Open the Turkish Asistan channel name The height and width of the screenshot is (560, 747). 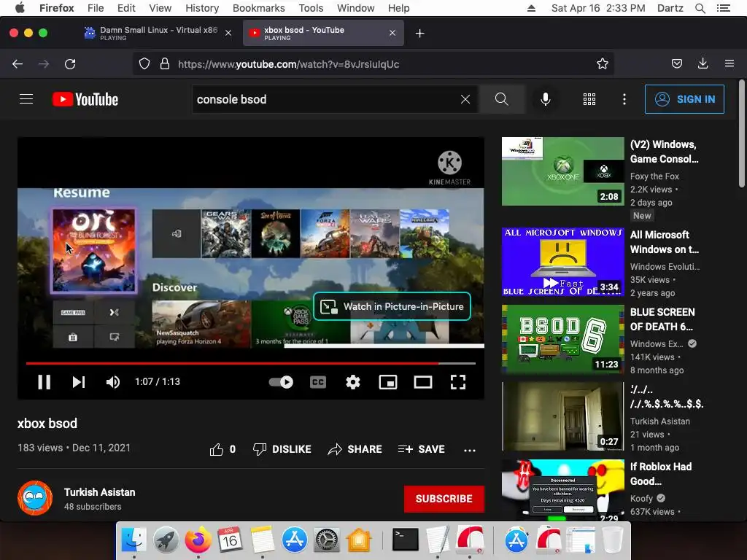(99, 492)
